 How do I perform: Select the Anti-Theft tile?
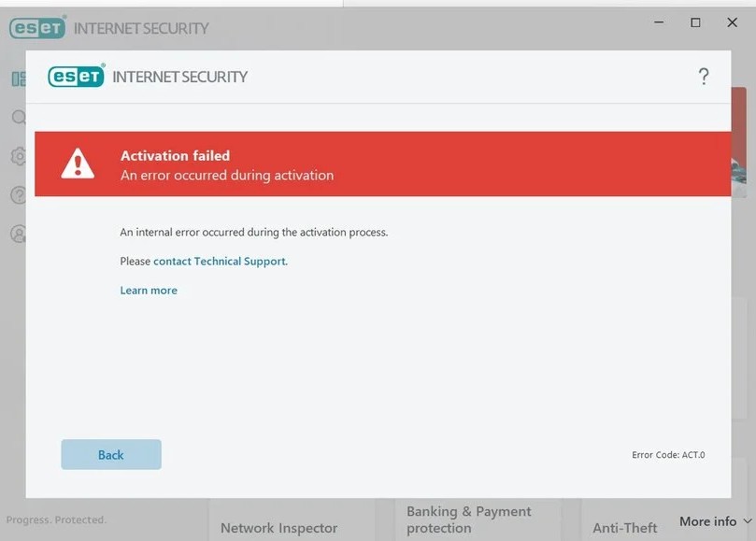point(624,528)
